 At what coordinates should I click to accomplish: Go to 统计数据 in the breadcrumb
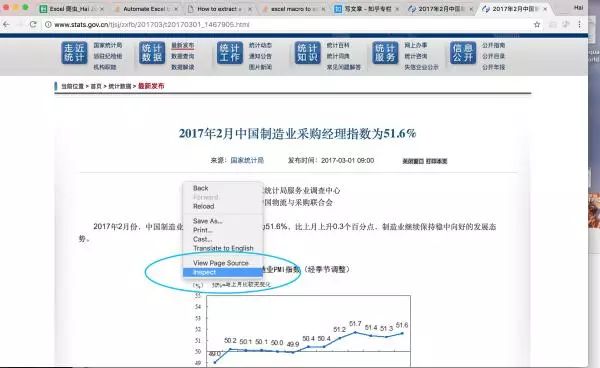119,86
